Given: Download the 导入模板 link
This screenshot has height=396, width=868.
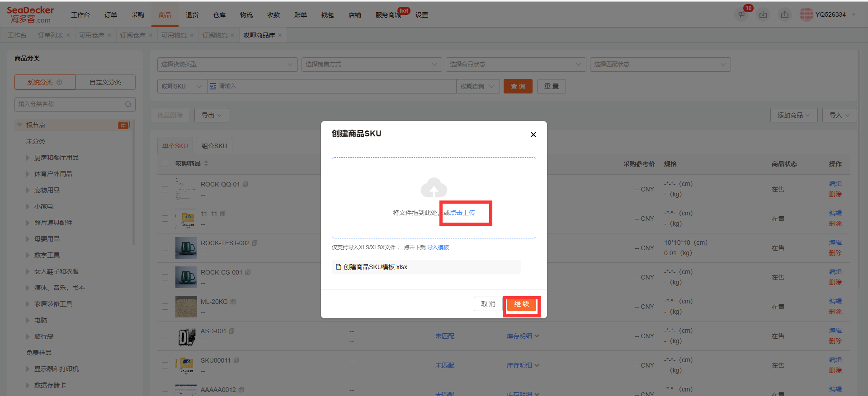Looking at the screenshot, I should tap(438, 247).
